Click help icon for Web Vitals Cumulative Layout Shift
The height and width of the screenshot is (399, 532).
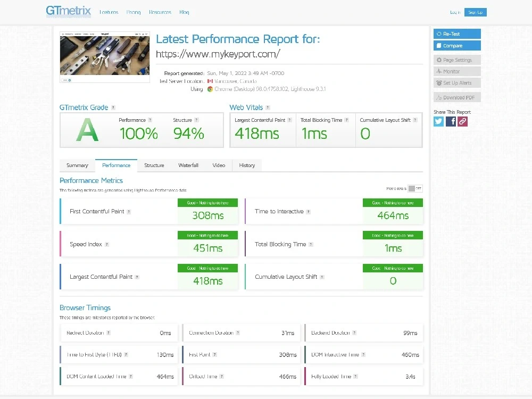point(415,120)
